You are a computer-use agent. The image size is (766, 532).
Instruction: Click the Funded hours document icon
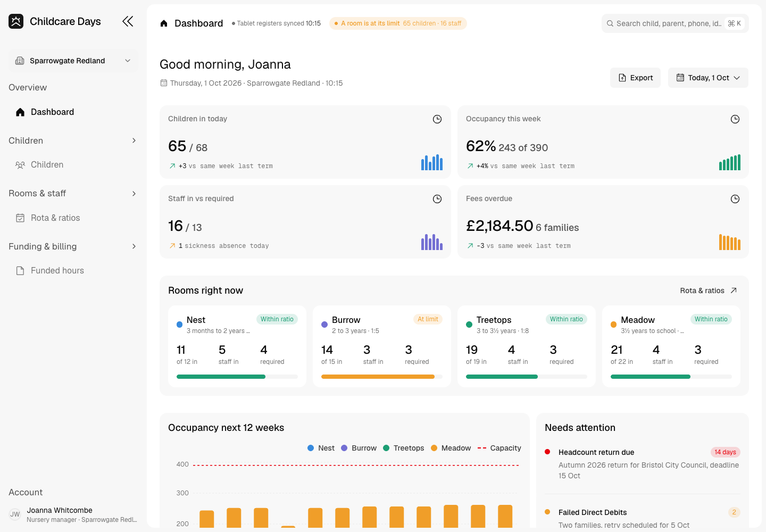point(20,271)
